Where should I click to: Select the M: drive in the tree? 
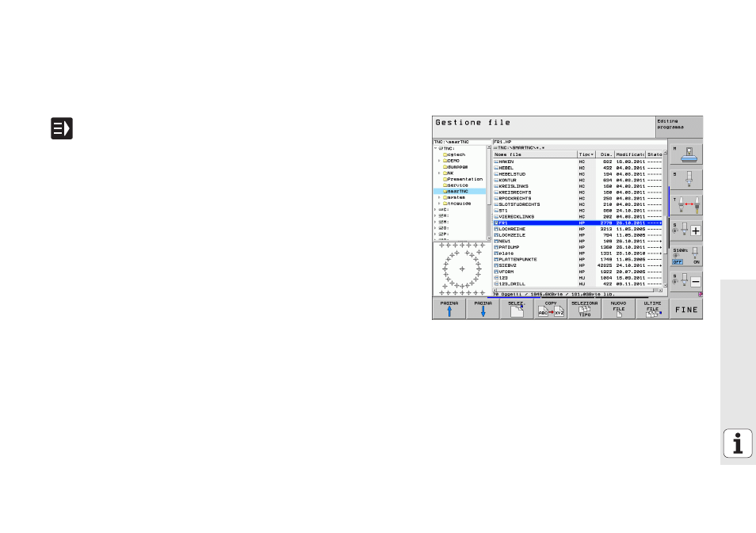pyautogui.click(x=444, y=222)
